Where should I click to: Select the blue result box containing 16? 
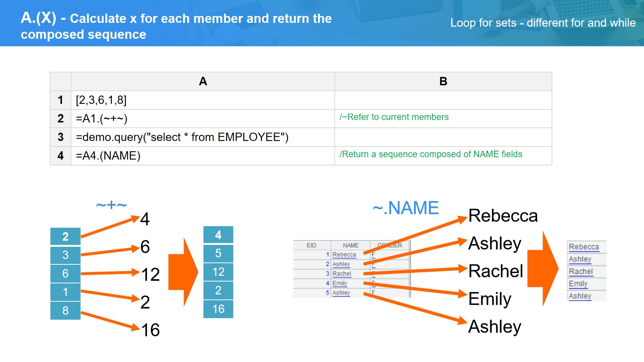(x=218, y=309)
